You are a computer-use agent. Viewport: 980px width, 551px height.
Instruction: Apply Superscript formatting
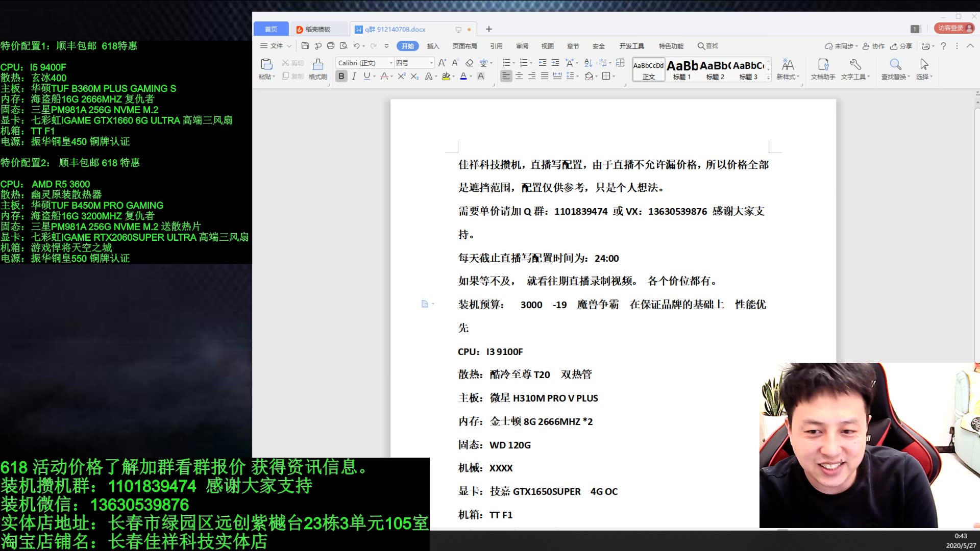tap(402, 76)
